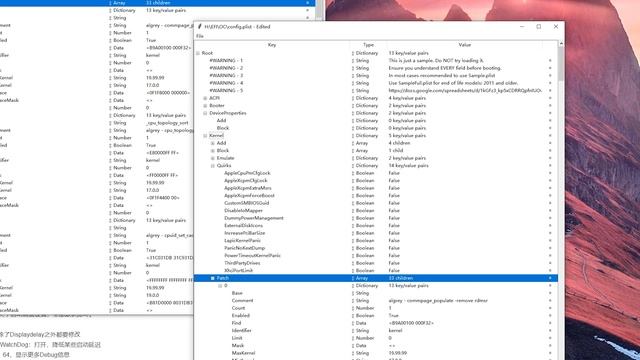Select the IncreasePciBarSize key

pos(244,233)
